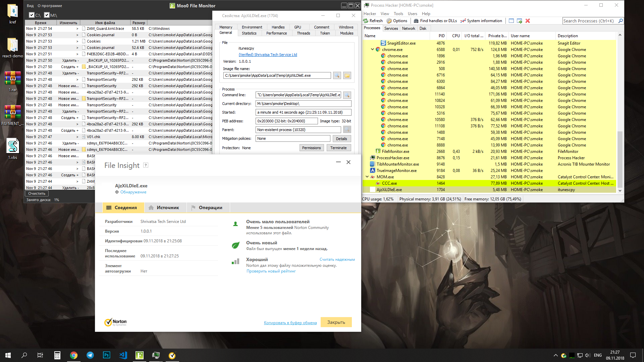
Task: Collapse the chrome.exe process tree
Action: click(372, 49)
